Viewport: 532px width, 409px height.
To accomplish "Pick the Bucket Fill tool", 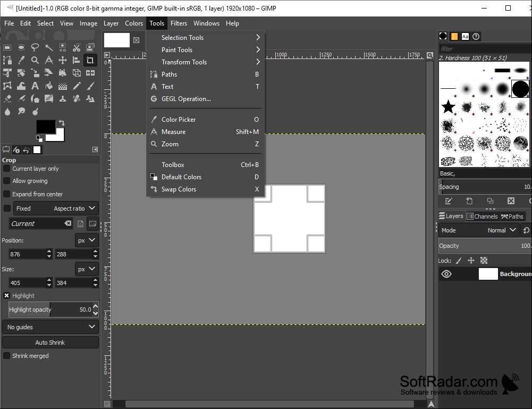I will [49, 86].
